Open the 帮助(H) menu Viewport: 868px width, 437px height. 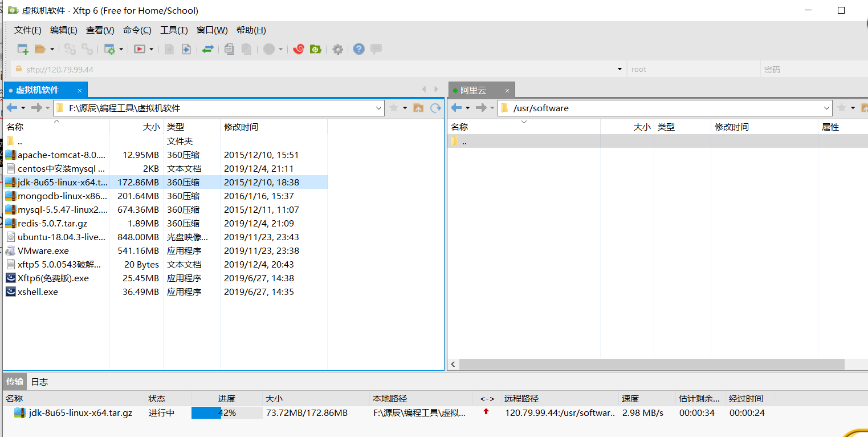click(251, 30)
